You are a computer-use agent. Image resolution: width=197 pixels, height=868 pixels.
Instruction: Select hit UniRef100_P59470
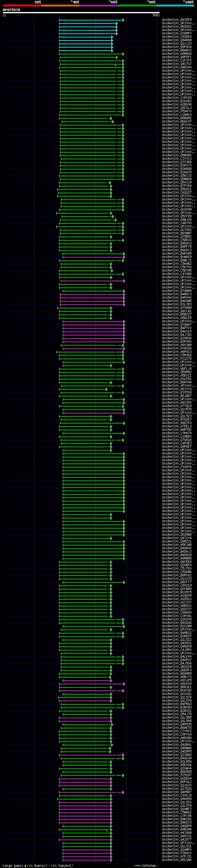pyautogui.click(x=177, y=111)
